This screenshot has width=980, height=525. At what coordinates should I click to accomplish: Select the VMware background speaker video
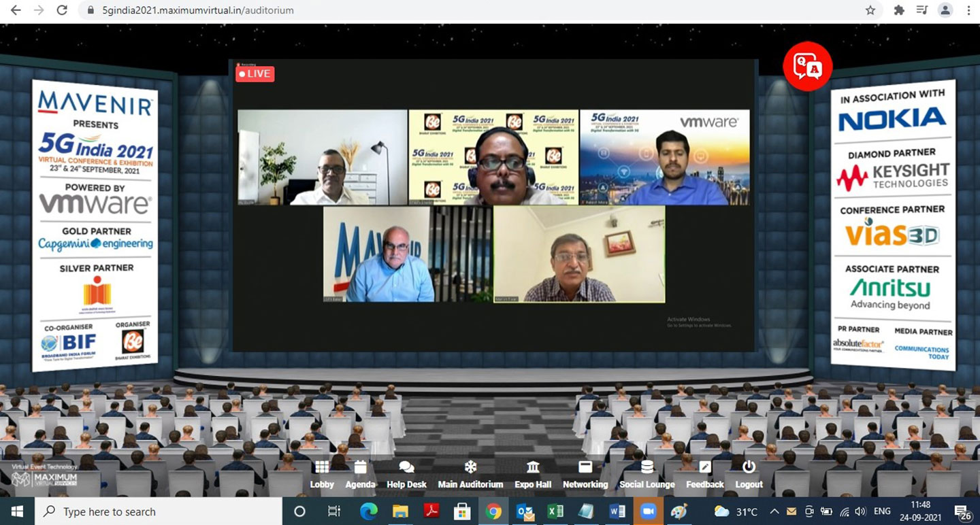664,157
